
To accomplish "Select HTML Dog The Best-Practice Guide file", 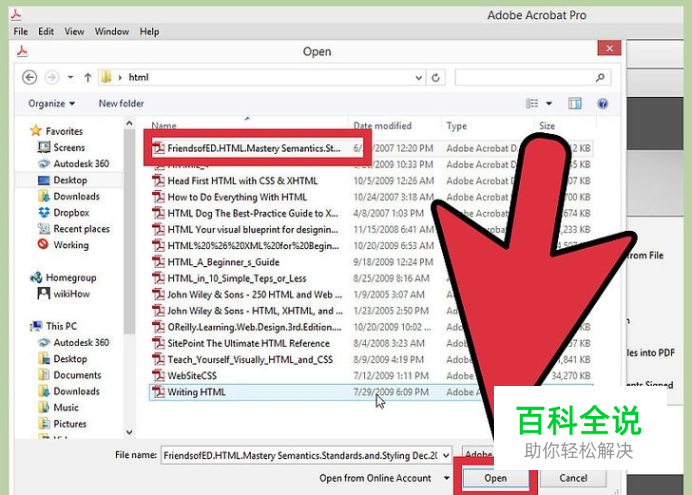I will [252, 214].
